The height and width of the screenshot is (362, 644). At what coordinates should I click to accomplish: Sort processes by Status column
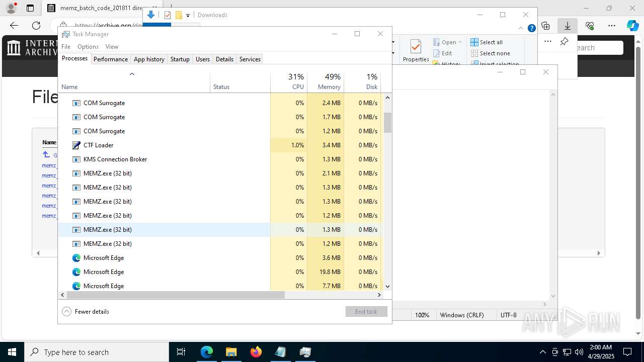(x=240, y=82)
